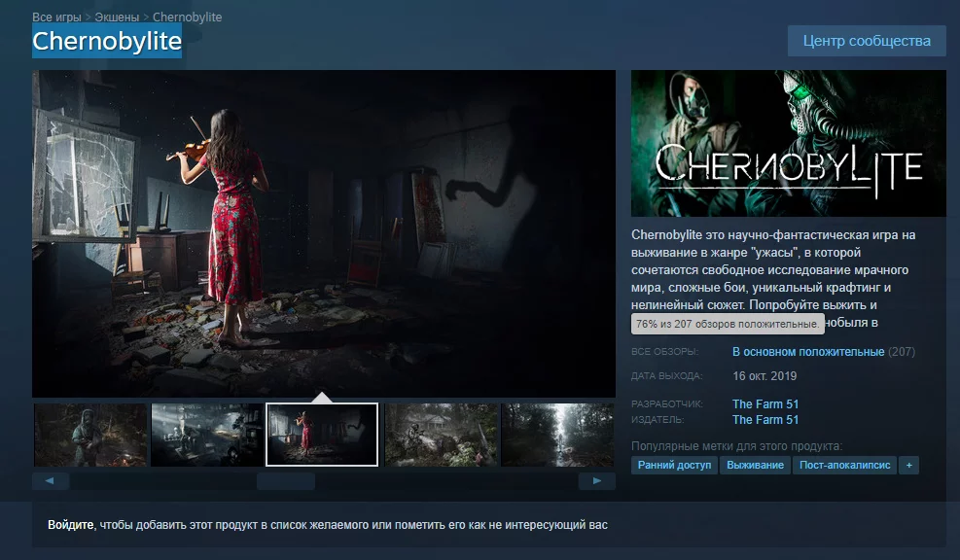Select the 'Выживание' tag
Image resolution: width=960 pixels, height=560 pixels.
tap(755, 465)
